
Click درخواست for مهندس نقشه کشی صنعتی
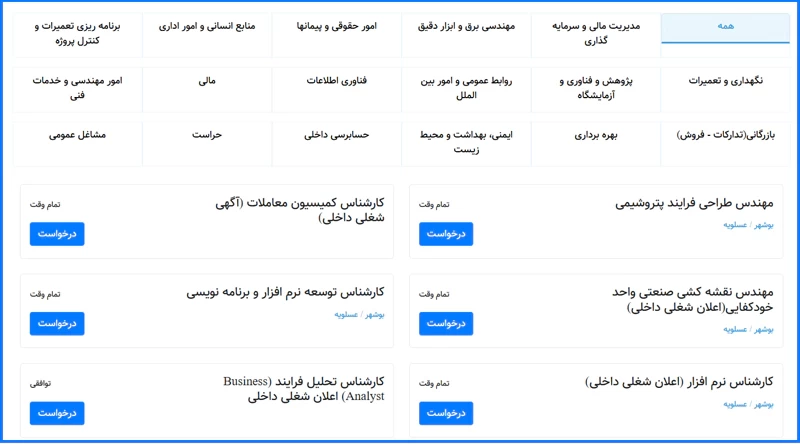(446, 324)
